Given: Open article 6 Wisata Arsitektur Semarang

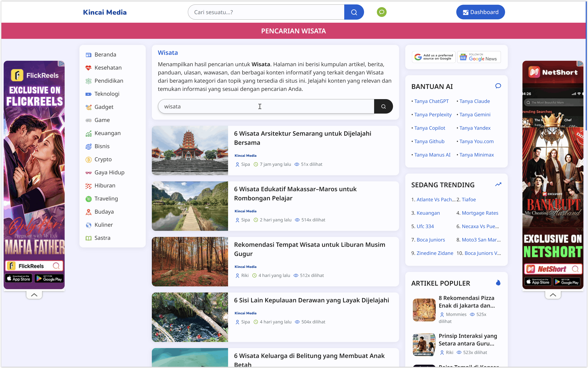Looking at the screenshot, I should click(x=302, y=138).
